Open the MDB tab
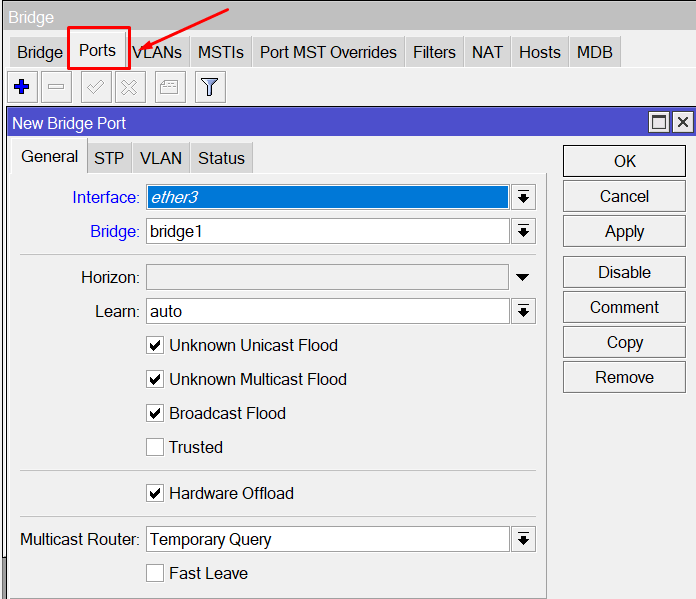Viewport: 696px width, 599px height. point(594,52)
